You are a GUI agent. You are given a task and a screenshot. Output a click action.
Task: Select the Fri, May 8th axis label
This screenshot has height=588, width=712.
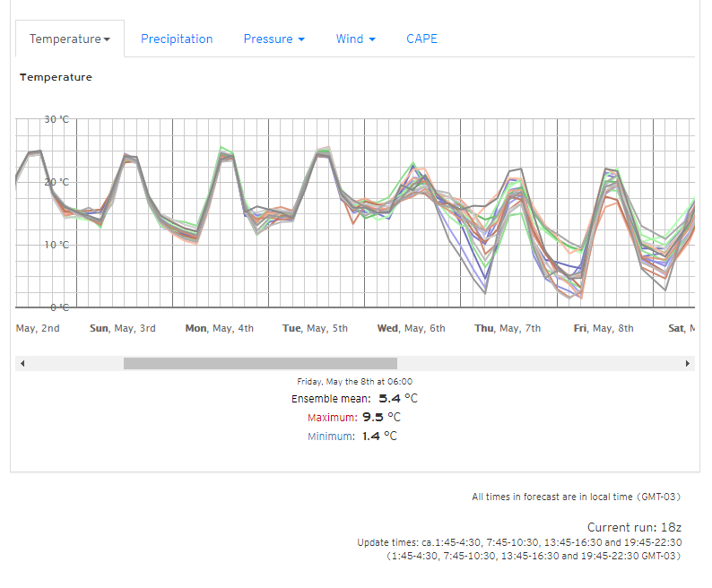[x=603, y=328]
